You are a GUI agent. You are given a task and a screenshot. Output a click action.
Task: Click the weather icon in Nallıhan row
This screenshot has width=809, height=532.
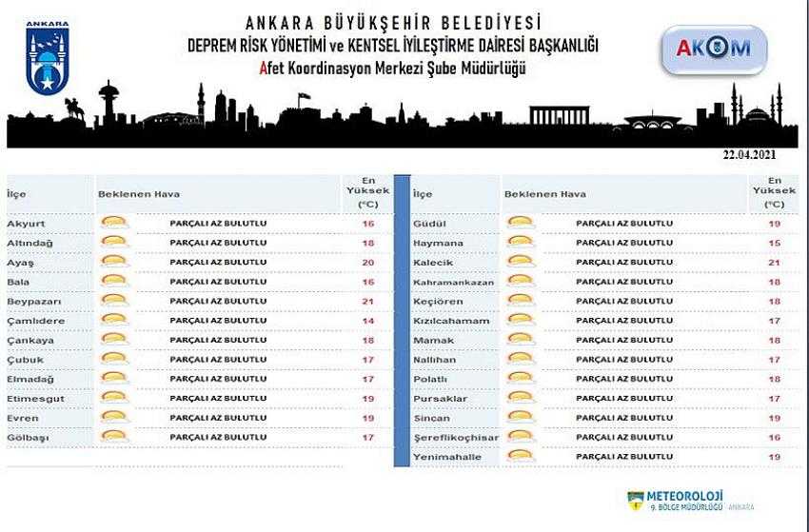(x=521, y=359)
